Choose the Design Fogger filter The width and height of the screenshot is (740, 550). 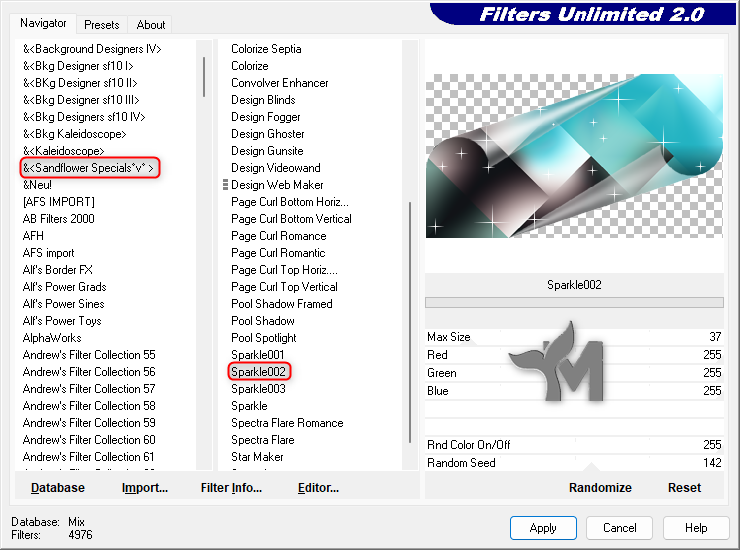266,117
